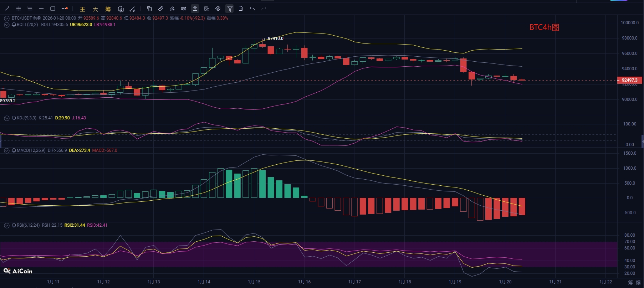Toggle the KDJ indicator alert bell
644x288 pixels.
click(14, 118)
